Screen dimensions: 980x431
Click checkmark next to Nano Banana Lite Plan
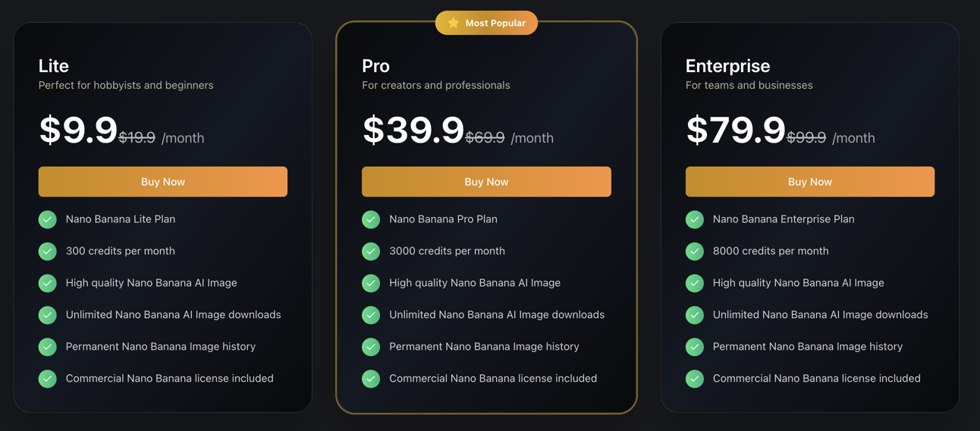point(48,219)
